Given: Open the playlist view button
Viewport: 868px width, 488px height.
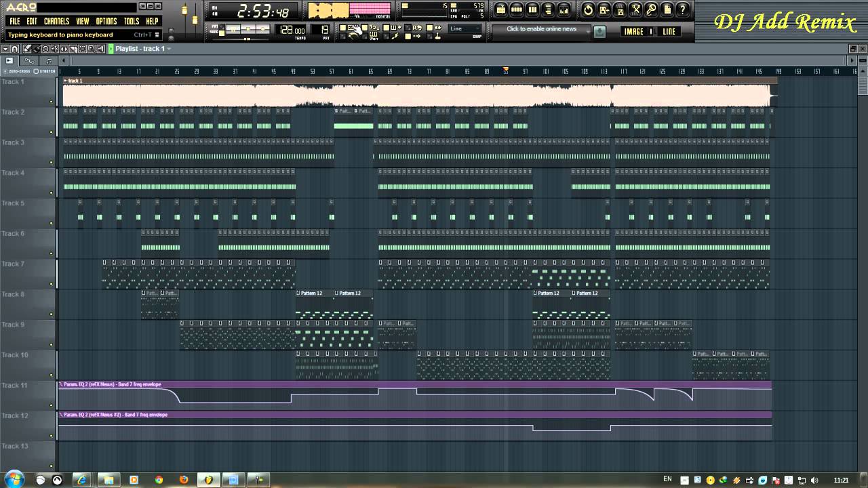Looking at the screenshot, I should (x=501, y=9).
